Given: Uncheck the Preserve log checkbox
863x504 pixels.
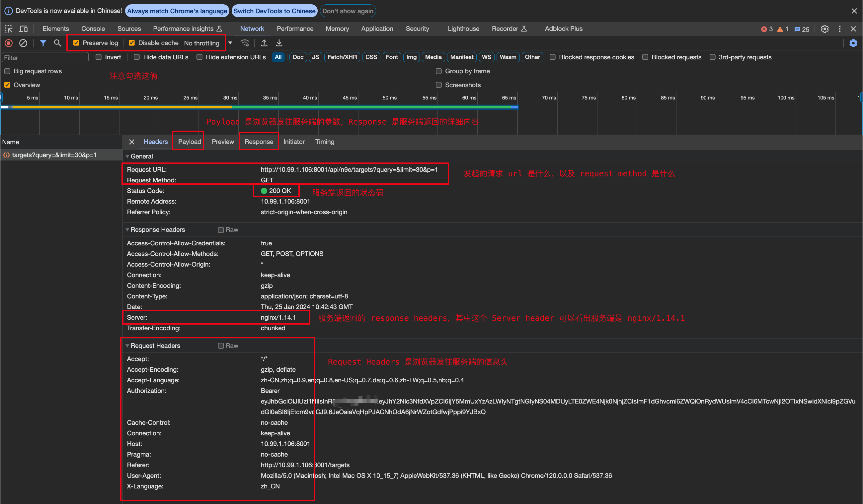Looking at the screenshot, I should [76, 43].
